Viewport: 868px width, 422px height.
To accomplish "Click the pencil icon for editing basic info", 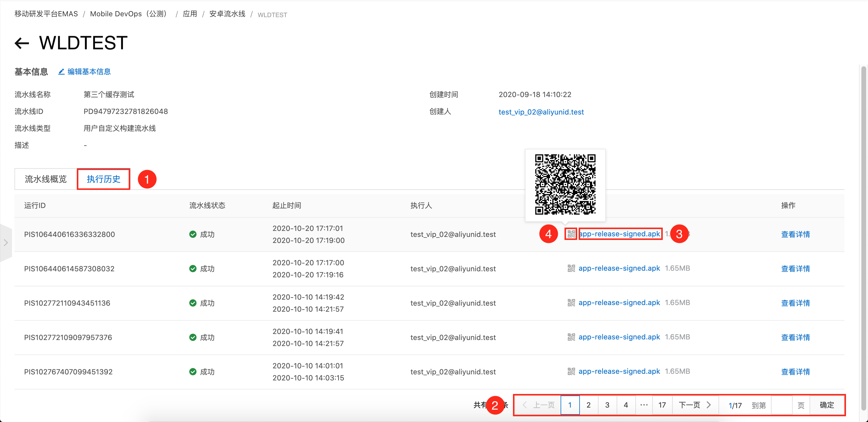I will coord(61,71).
